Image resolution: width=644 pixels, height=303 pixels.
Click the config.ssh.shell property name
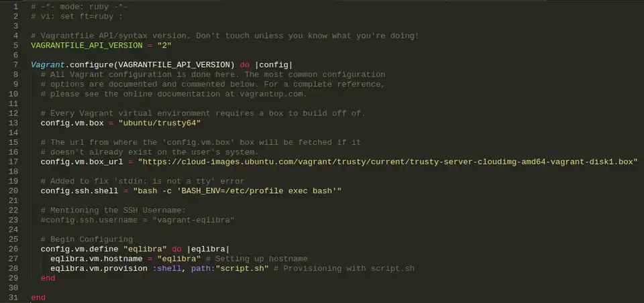pyautogui.click(x=80, y=191)
